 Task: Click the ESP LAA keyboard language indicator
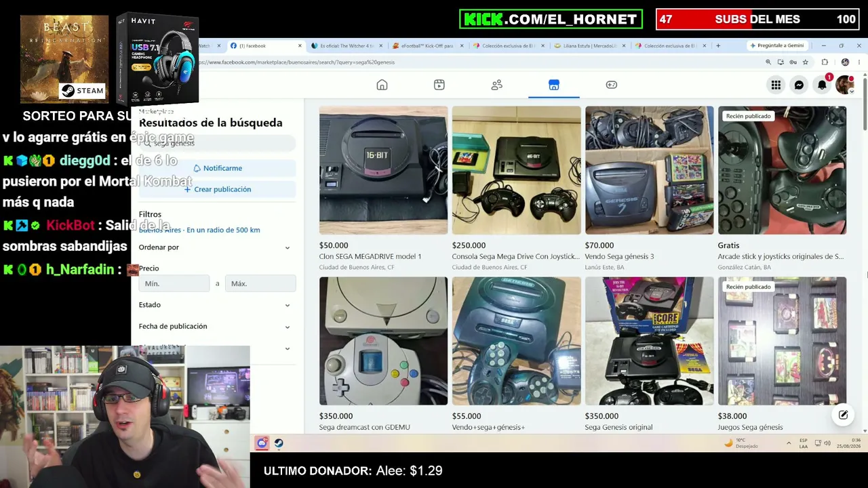[x=804, y=443]
